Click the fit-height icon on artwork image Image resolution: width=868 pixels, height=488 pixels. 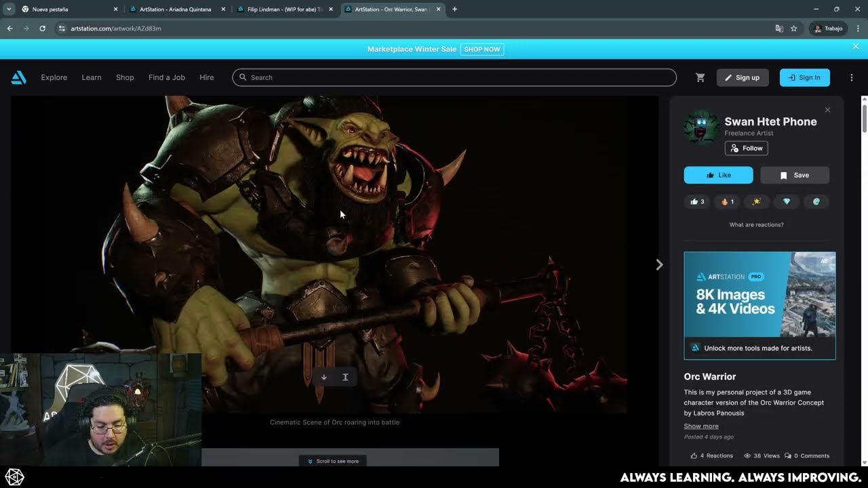click(x=345, y=378)
